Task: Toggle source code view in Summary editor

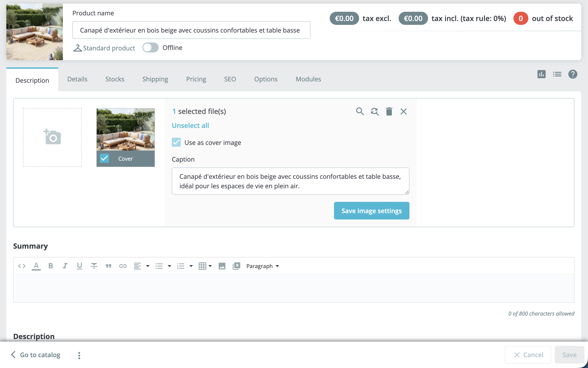Action: point(21,266)
